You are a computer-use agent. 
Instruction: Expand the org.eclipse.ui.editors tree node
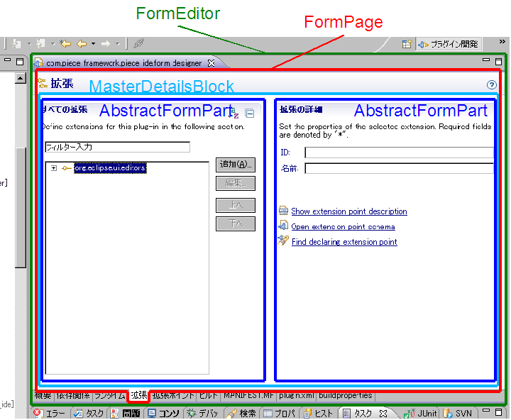(x=54, y=168)
